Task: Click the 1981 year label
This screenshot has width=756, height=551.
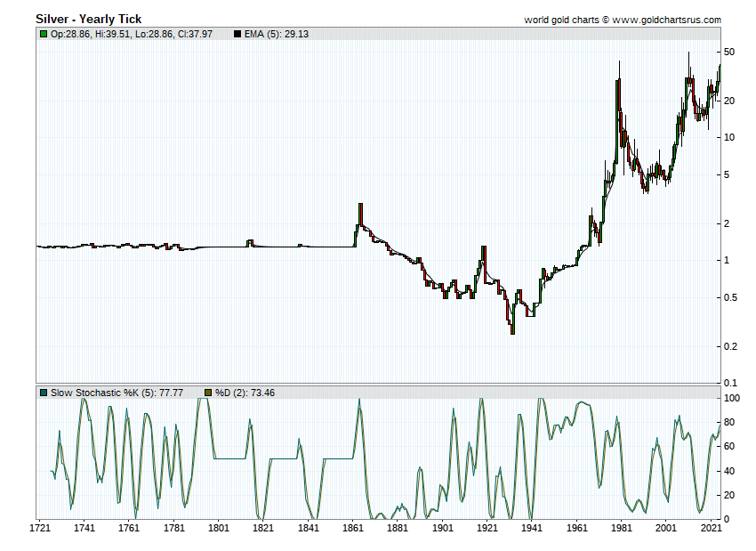Action: click(x=622, y=528)
